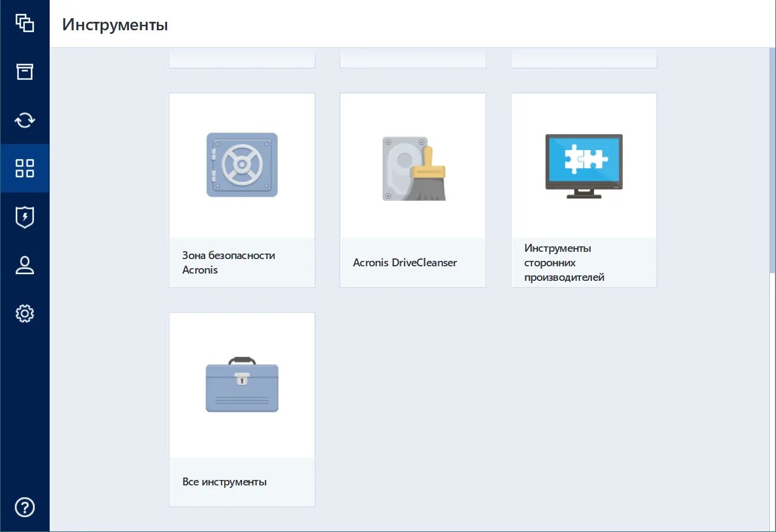Screen dimensions: 776x532
Task: Click the hard drive brush icon
Action: [x=414, y=168]
